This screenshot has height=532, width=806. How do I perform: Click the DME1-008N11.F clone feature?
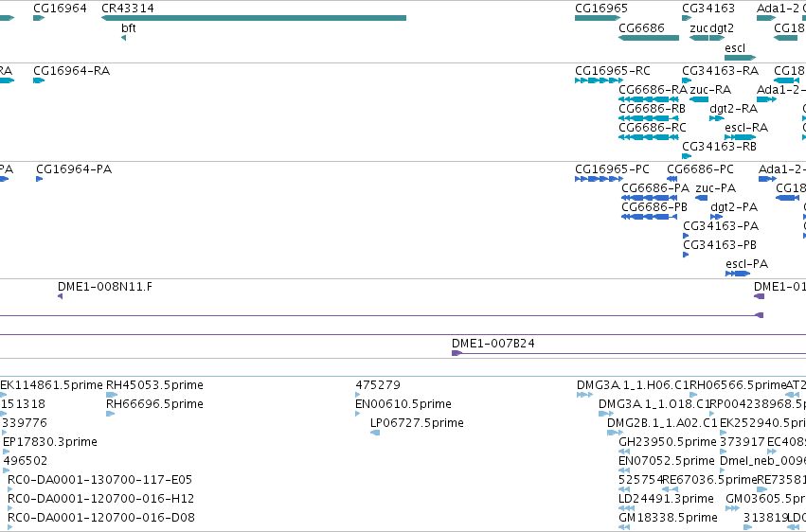(60, 296)
